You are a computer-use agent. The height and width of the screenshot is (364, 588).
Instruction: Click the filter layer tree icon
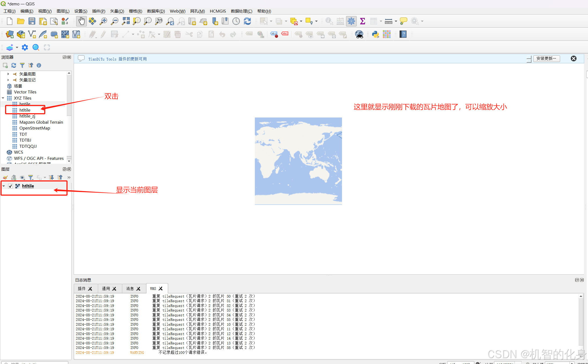pos(31,177)
